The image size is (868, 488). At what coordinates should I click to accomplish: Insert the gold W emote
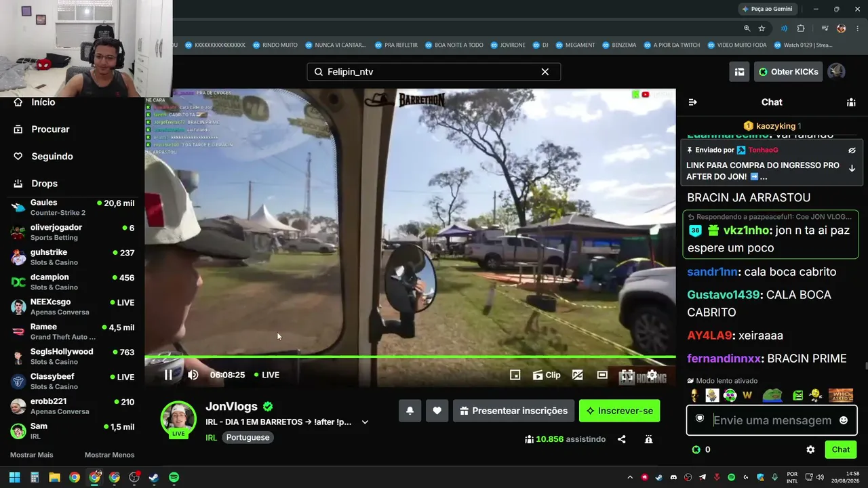[x=747, y=395]
